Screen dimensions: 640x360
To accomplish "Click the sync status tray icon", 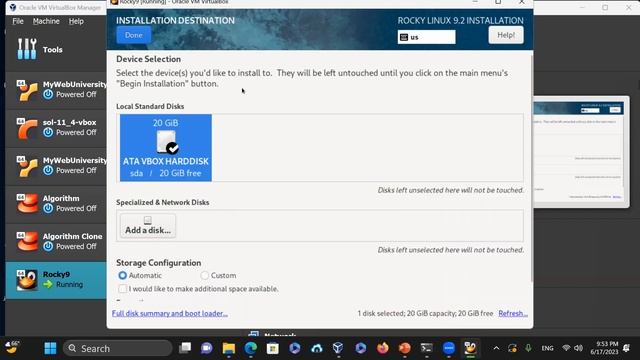I will click(512, 348).
